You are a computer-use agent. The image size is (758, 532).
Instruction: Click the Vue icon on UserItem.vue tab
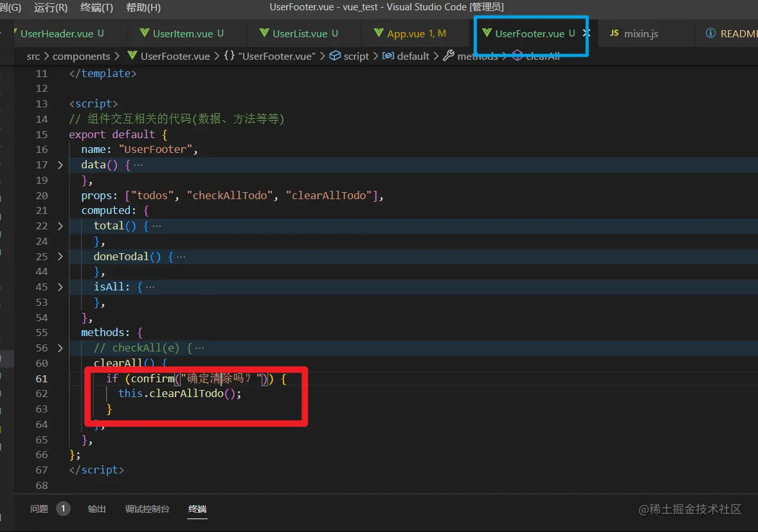(x=144, y=32)
